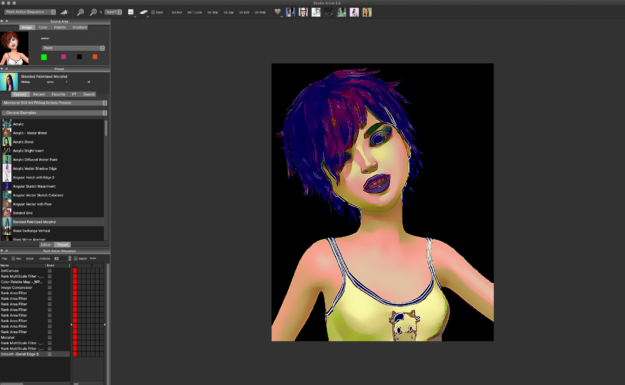Image resolution: width=625 pixels, height=385 pixels.
Task: Click the sixth pale pink preset icon
Action: (354, 12)
